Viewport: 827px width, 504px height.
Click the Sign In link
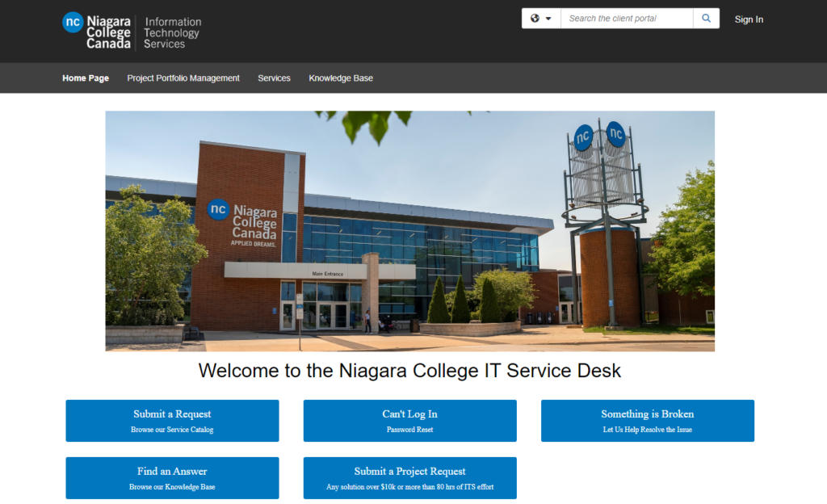749,19
